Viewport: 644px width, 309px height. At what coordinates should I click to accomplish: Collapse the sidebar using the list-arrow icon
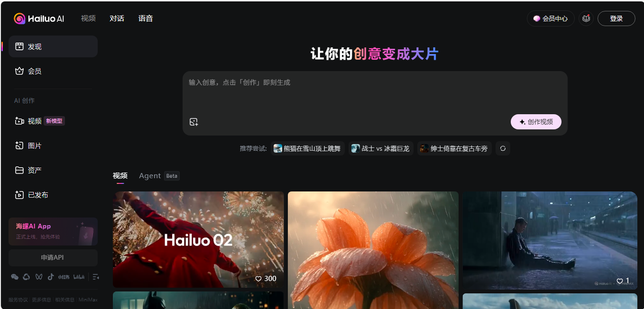(95, 277)
